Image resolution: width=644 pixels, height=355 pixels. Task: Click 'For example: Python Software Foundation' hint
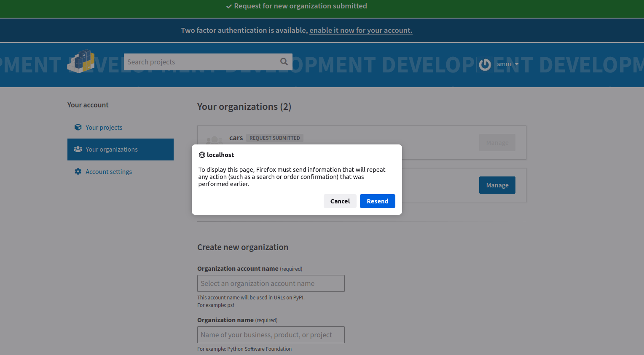[244, 349]
